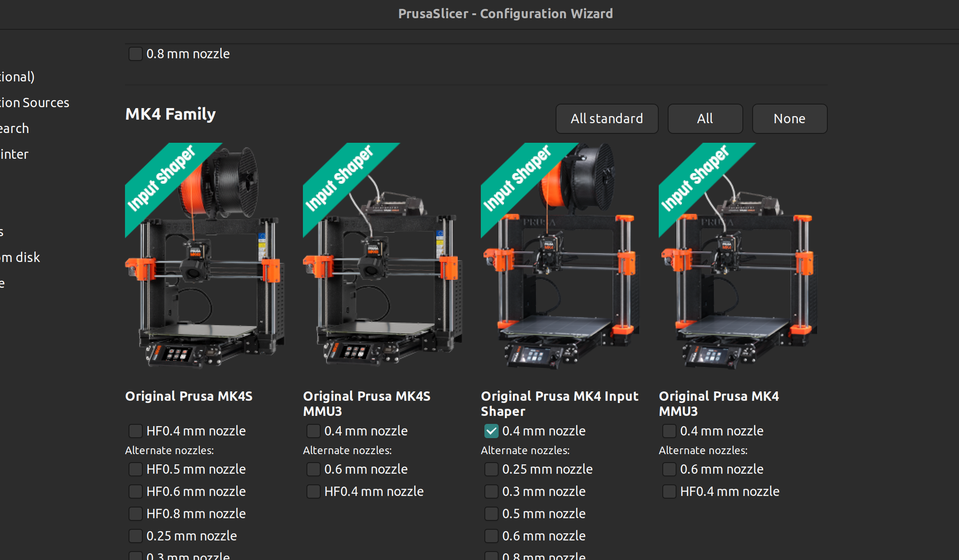This screenshot has height=560, width=959.
Task: Enable HF0.4 mm nozzle for Original Prusa MK4S
Action: point(135,431)
